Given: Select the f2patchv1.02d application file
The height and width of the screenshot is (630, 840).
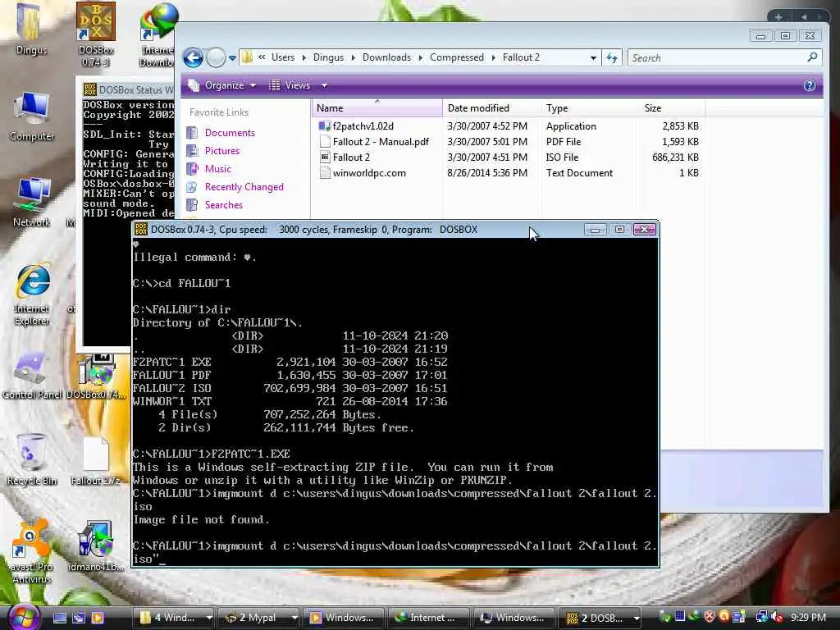Looking at the screenshot, I should click(363, 126).
